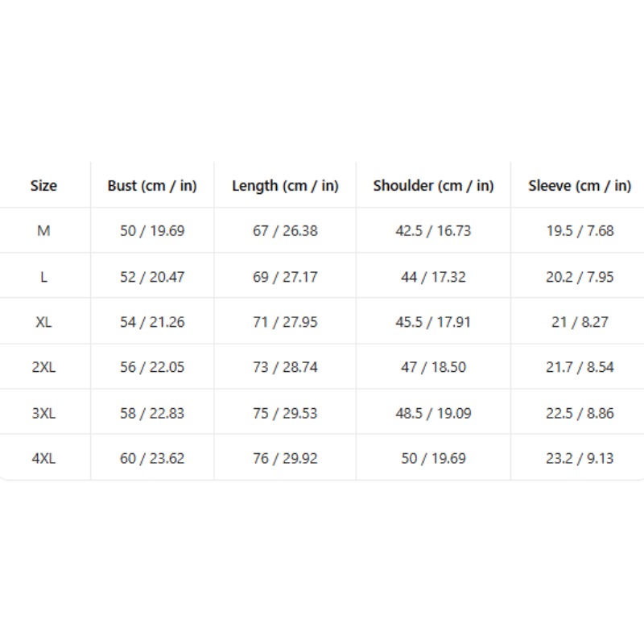Viewport: 644px width, 644px height.
Task: Click sleeve value 23.2 / 9.13
Action: (x=580, y=458)
